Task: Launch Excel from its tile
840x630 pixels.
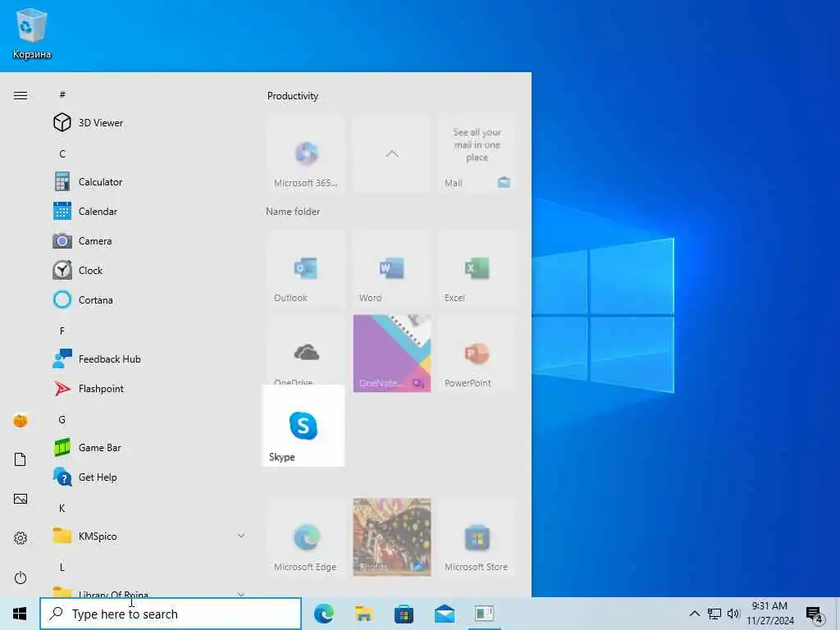Action: click(477, 269)
